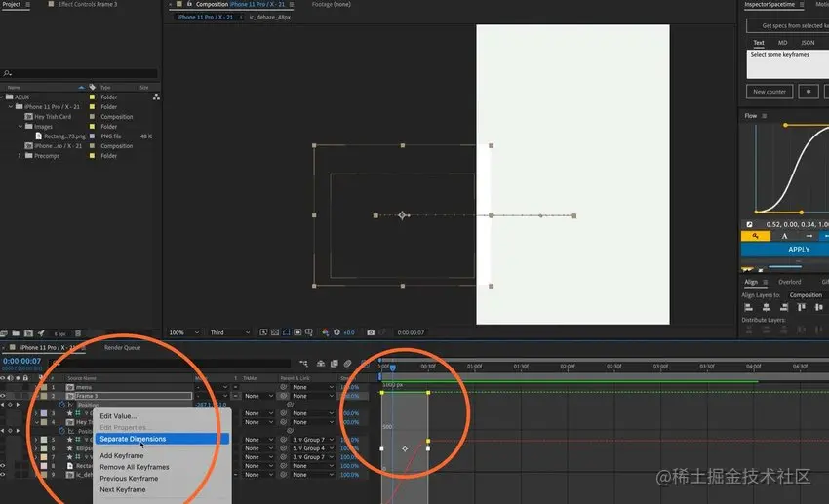Image resolution: width=829 pixels, height=504 pixels.
Task: Collapse layer 4 Hey Trish properties
Action: coord(36,422)
